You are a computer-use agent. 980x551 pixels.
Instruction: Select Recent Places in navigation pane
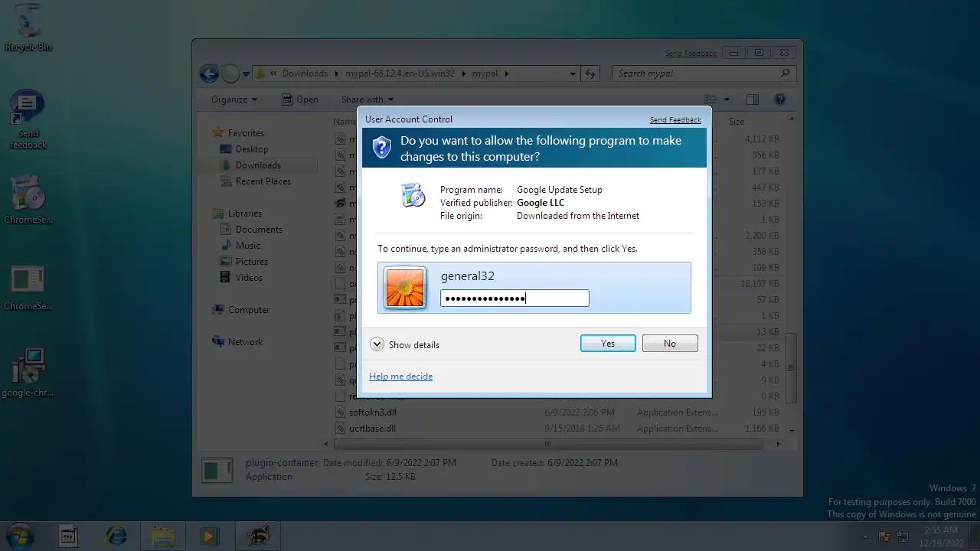tap(263, 181)
